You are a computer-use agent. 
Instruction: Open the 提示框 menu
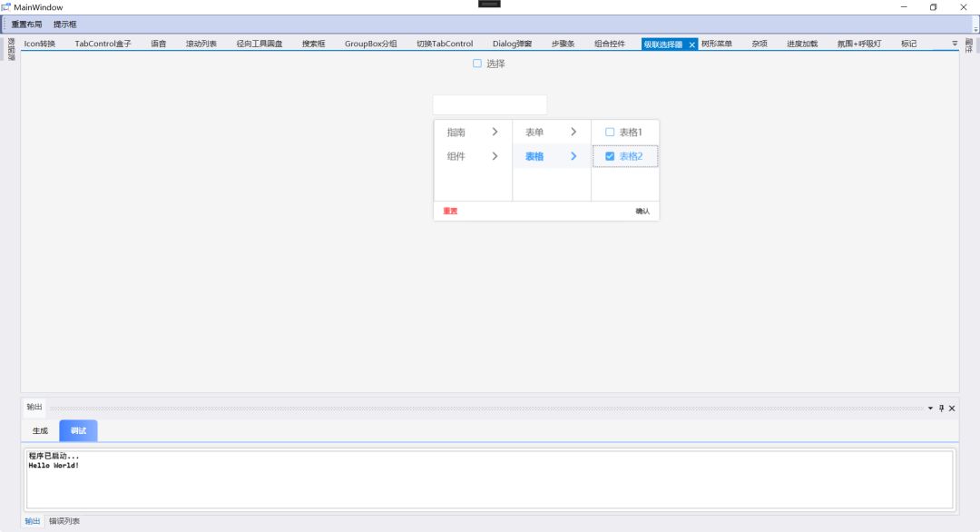tap(65, 25)
